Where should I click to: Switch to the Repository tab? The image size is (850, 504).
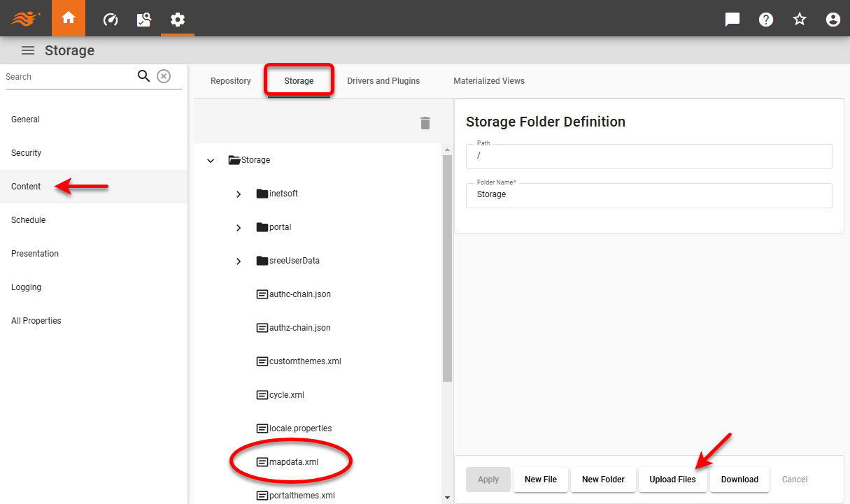pyautogui.click(x=230, y=80)
